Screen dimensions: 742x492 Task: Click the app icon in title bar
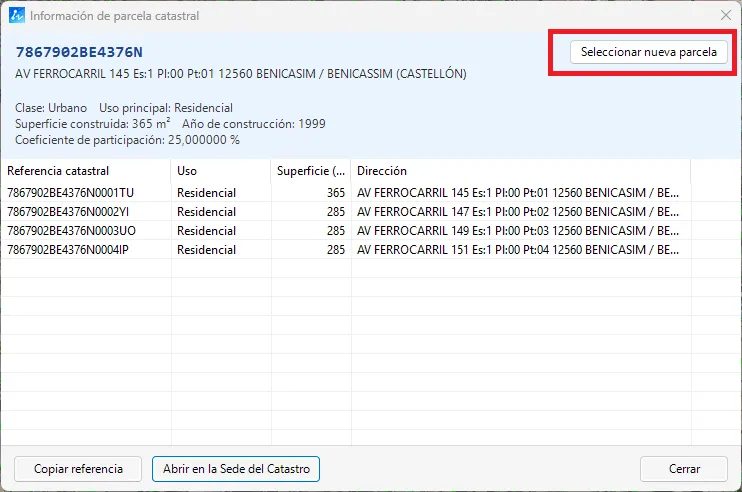coord(17,16)
